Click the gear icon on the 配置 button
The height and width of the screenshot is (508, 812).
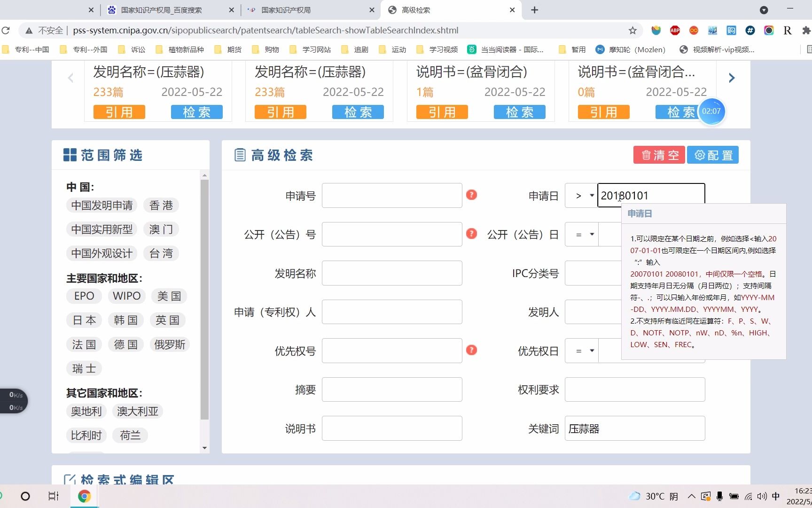click(x=699, y=155)
